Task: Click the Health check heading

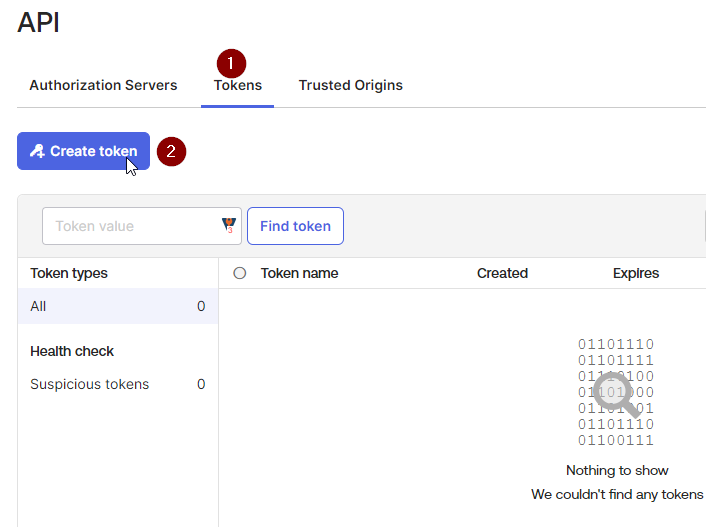Action: coord(72,351)
